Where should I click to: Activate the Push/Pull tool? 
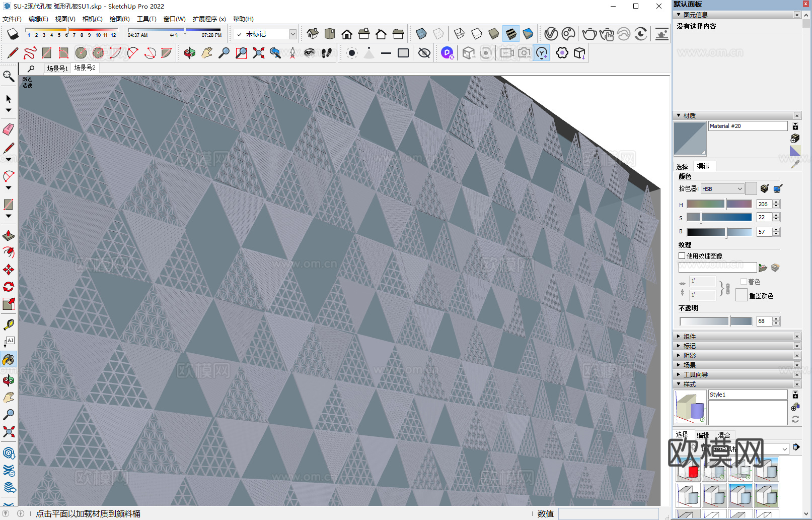click(9, 235)
